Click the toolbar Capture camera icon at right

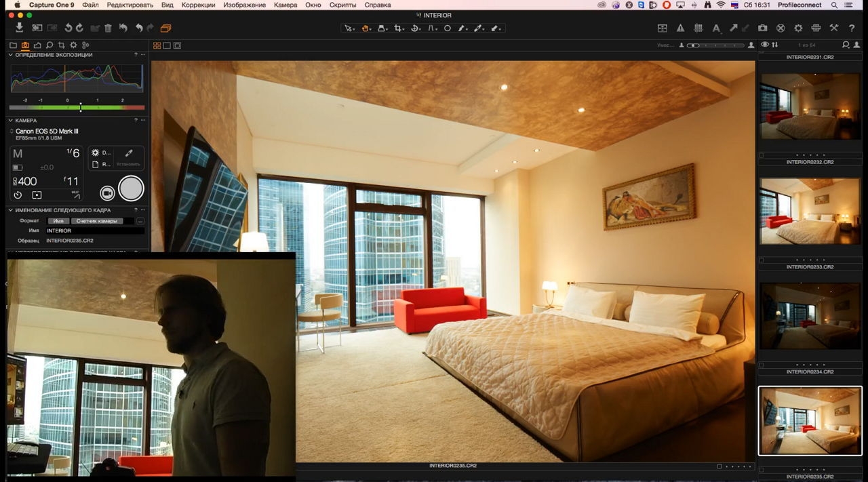[x=763, y=28]
